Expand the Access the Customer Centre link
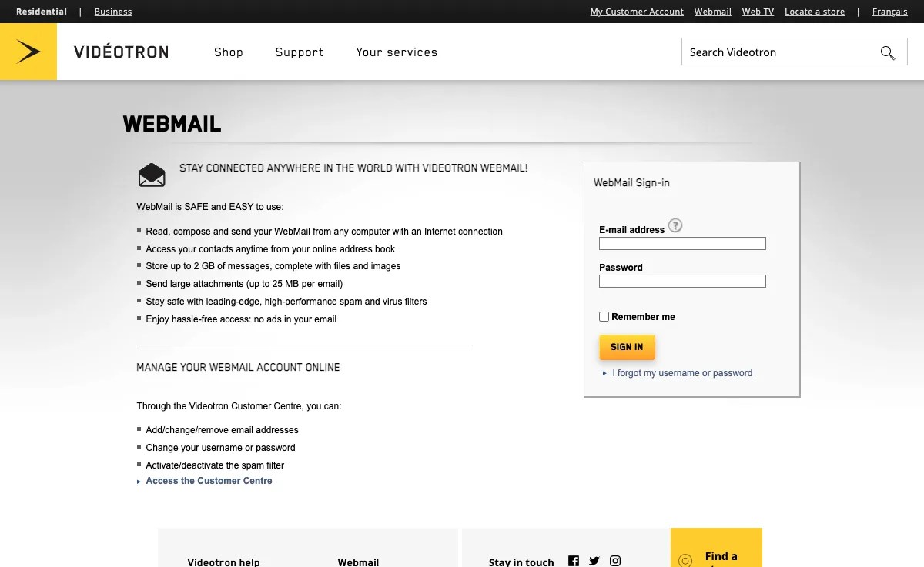 [x=209, y=480]
